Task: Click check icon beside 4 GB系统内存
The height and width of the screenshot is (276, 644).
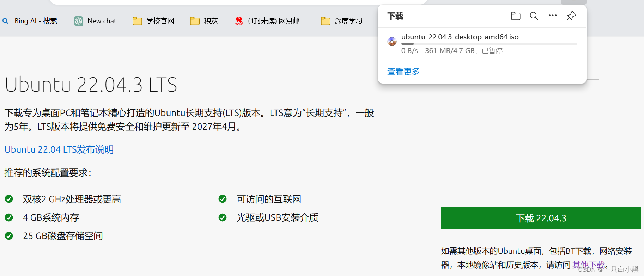Action: pyautogui.click(x=9, y=217)
